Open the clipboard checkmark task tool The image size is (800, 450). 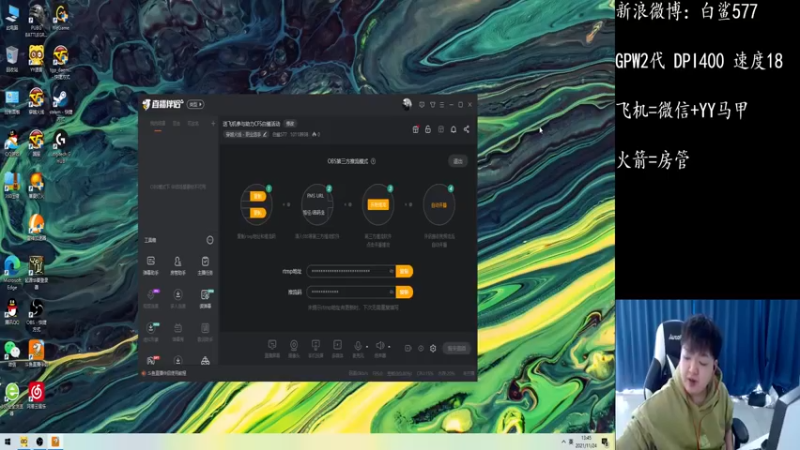point(205,265)
